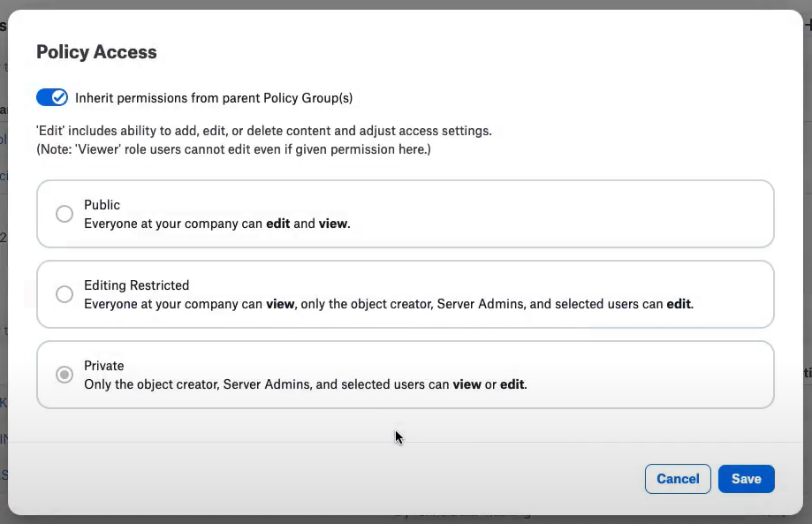Click the 'Editing Restricted' option title text
Screen dimensions: 812x524
137,285
